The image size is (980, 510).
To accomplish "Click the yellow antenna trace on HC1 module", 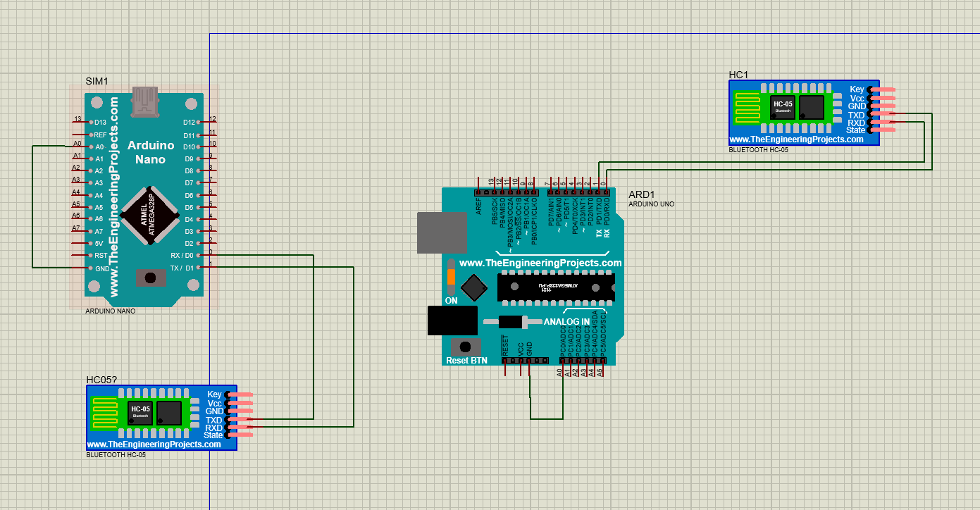I will [x=748, y=107].
